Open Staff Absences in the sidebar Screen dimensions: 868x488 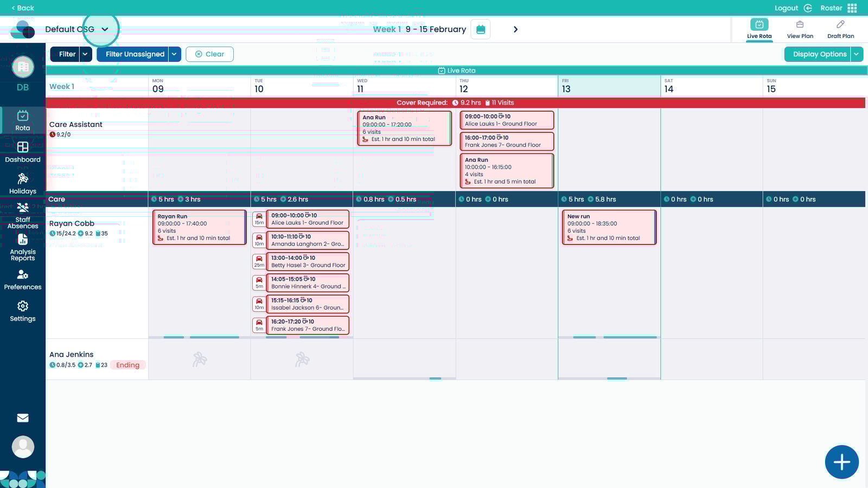pyautogui.click(x=23, y=215)
